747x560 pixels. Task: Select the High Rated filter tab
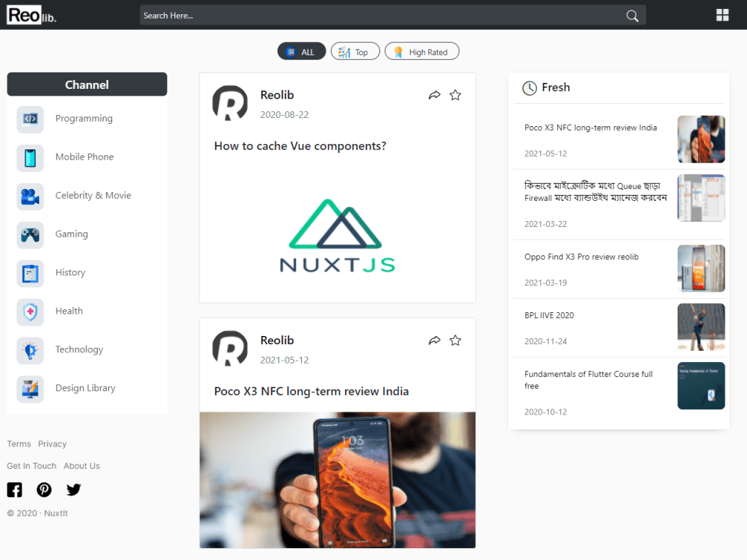[x=421, y=52]
